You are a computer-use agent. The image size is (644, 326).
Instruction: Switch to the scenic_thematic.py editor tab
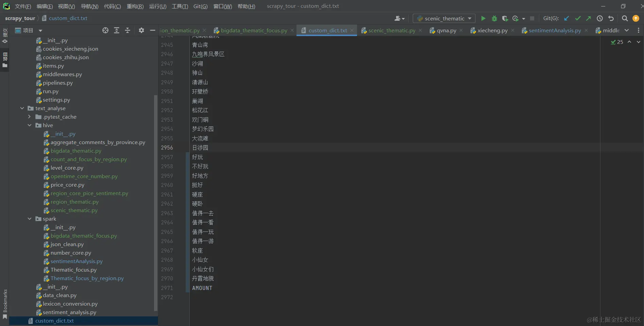point(392,30)
